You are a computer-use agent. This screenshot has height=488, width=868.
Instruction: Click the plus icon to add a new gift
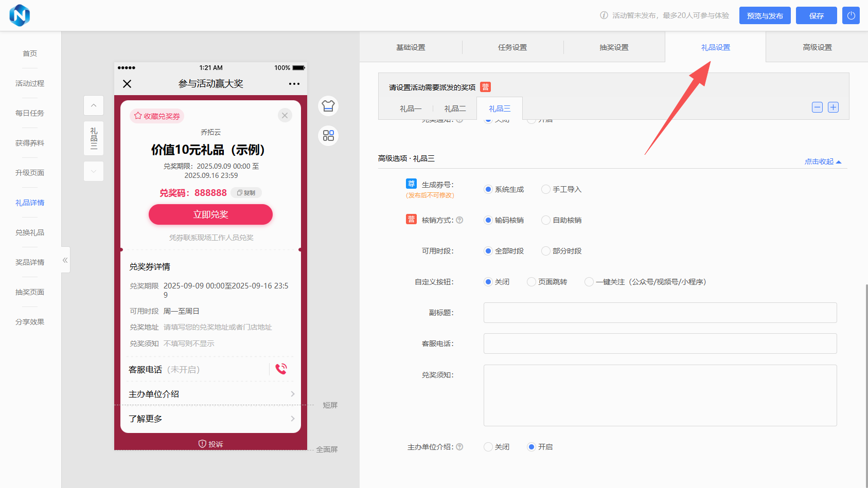pyautogui.click(x=833, y=107)
